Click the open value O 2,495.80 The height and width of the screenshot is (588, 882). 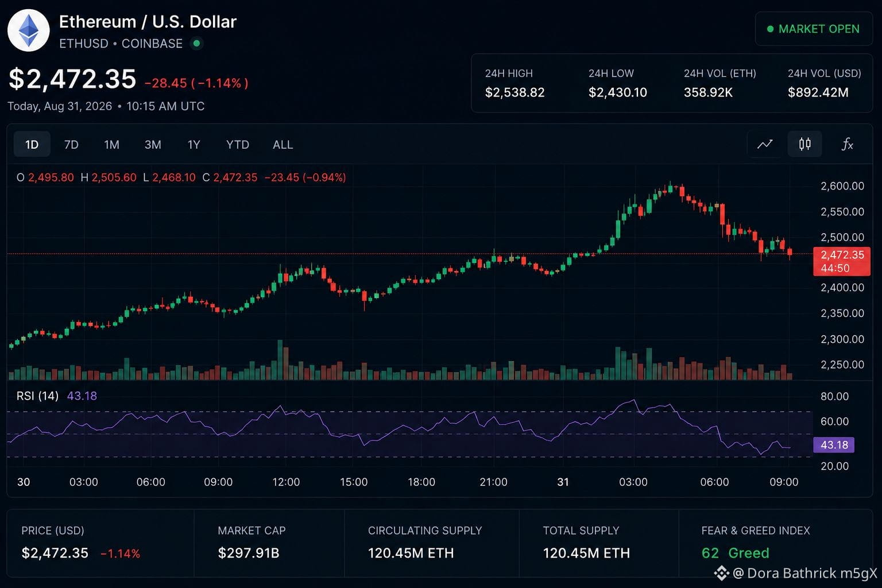(45, 177)
